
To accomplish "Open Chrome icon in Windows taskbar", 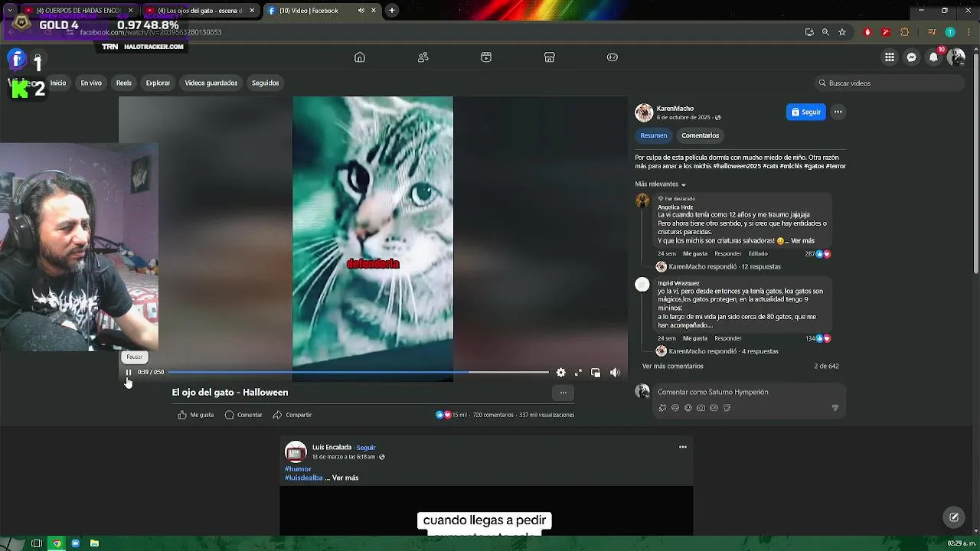I will pyautogui.click(x=57, y=543).
